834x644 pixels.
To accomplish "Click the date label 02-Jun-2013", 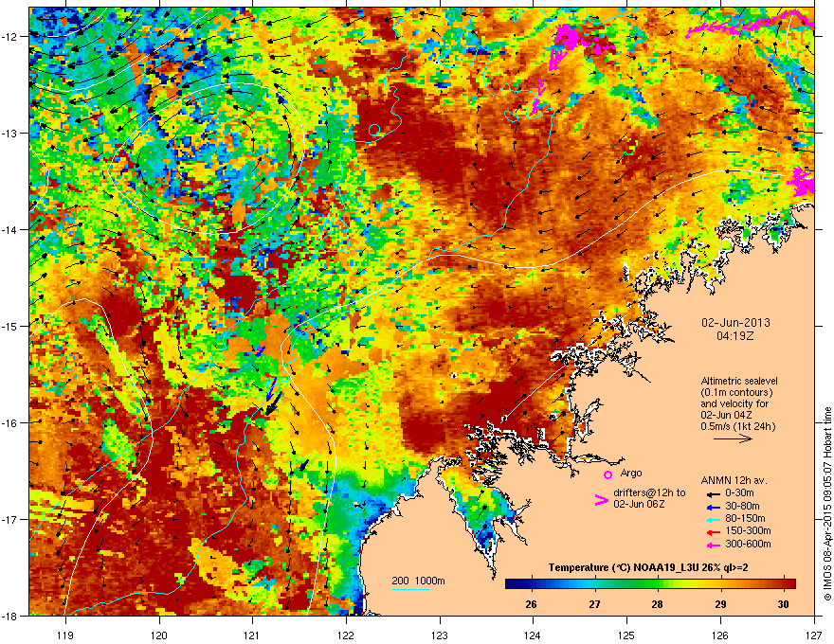I will click(x=735, y=323).
